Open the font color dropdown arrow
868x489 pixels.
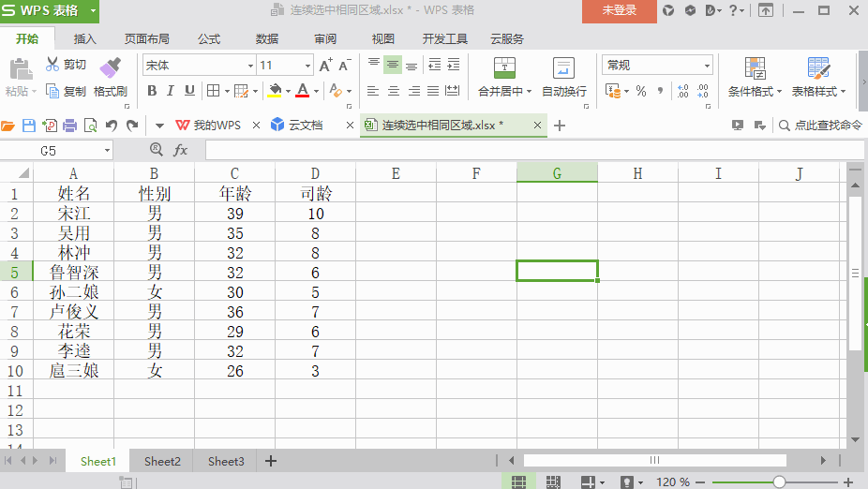316,91
